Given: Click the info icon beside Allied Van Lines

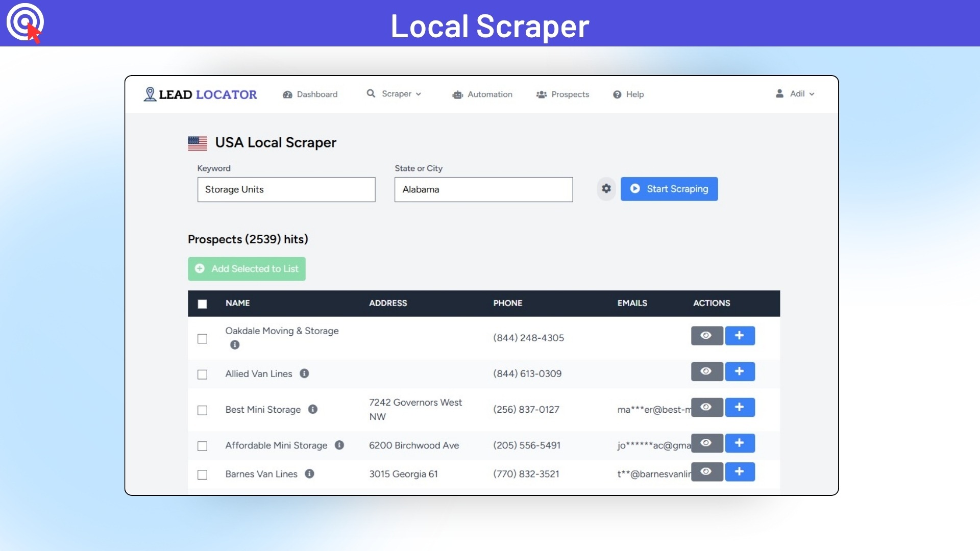Looking at the screenshot, I should point(305,374).
